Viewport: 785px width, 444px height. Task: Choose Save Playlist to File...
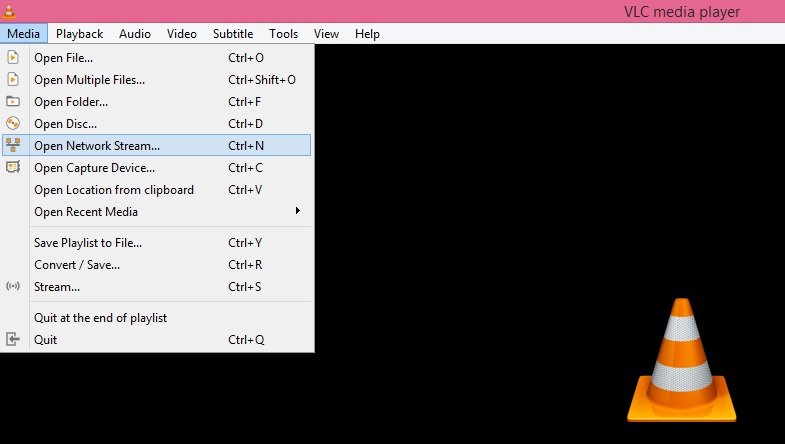pyautogui.click(x=157, y=243)
